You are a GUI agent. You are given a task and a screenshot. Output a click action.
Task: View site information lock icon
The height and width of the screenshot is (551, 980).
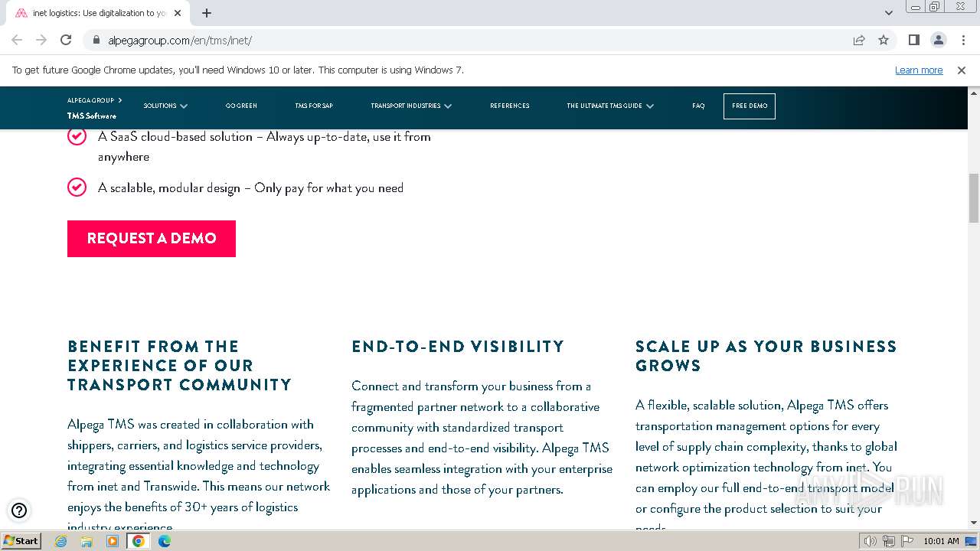[96, 40]
